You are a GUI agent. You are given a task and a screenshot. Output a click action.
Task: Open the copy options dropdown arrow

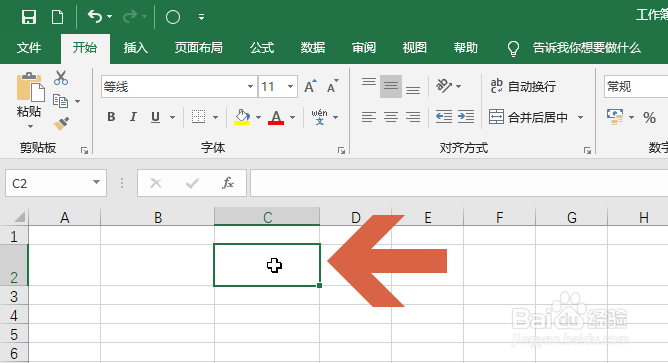tap(78, 101)
